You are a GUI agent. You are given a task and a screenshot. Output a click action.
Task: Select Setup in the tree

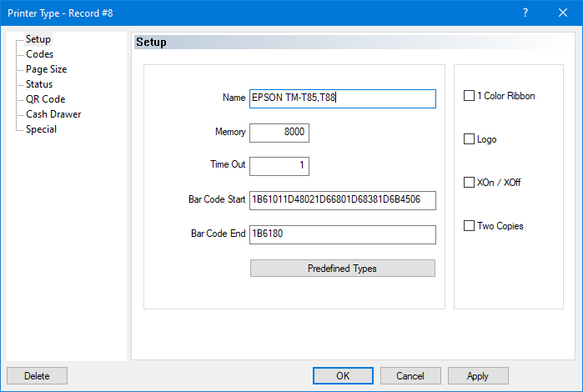click(38, 39)
